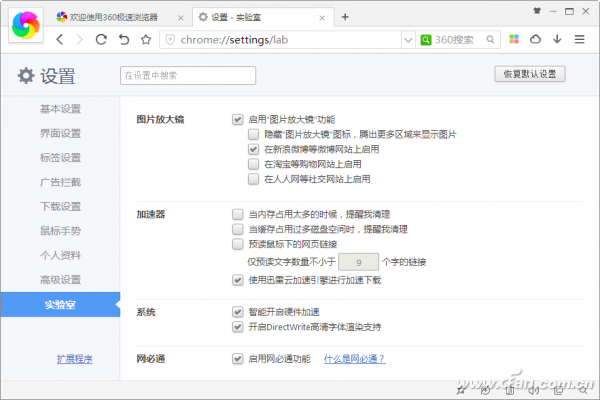
Task: Click the green 360 search engine icon
Action: 426,40
